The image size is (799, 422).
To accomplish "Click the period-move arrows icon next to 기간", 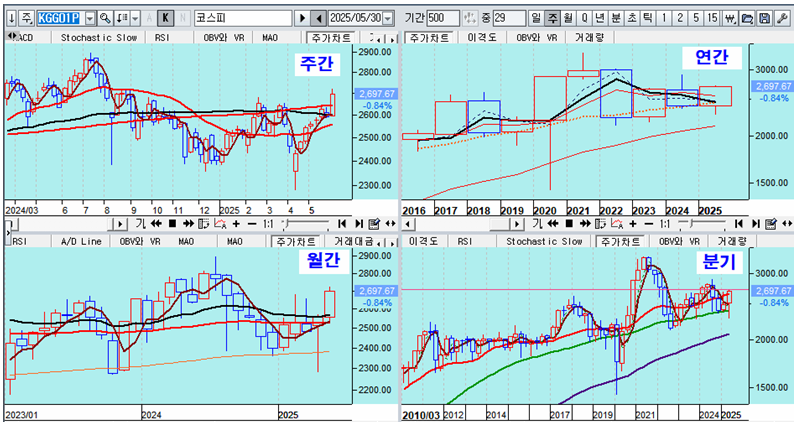I will click(x=469, y=18).
